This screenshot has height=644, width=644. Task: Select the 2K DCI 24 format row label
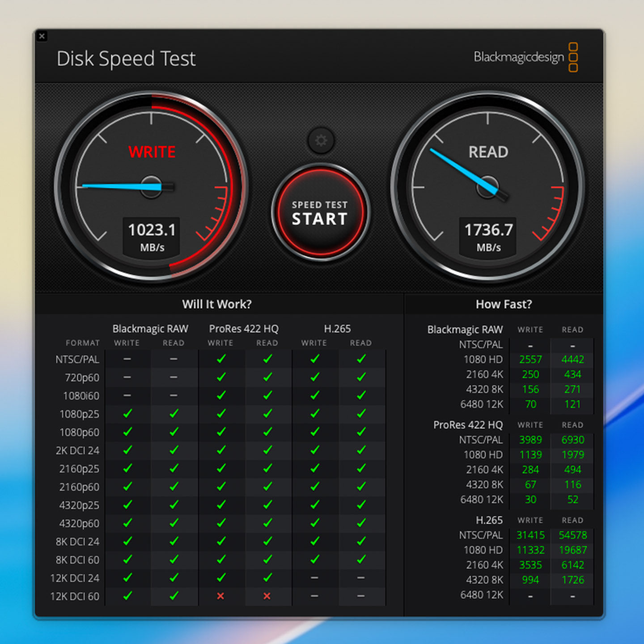tap(77, 450)
